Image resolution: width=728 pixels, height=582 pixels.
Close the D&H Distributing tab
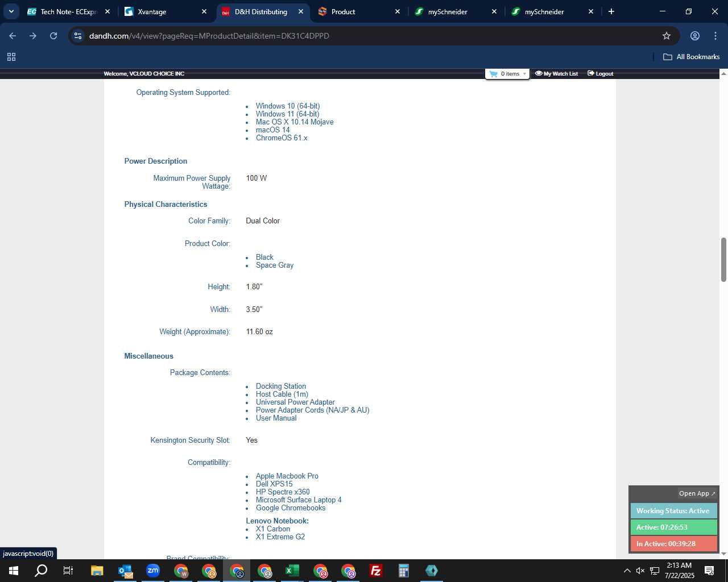(x=301, y=11)
